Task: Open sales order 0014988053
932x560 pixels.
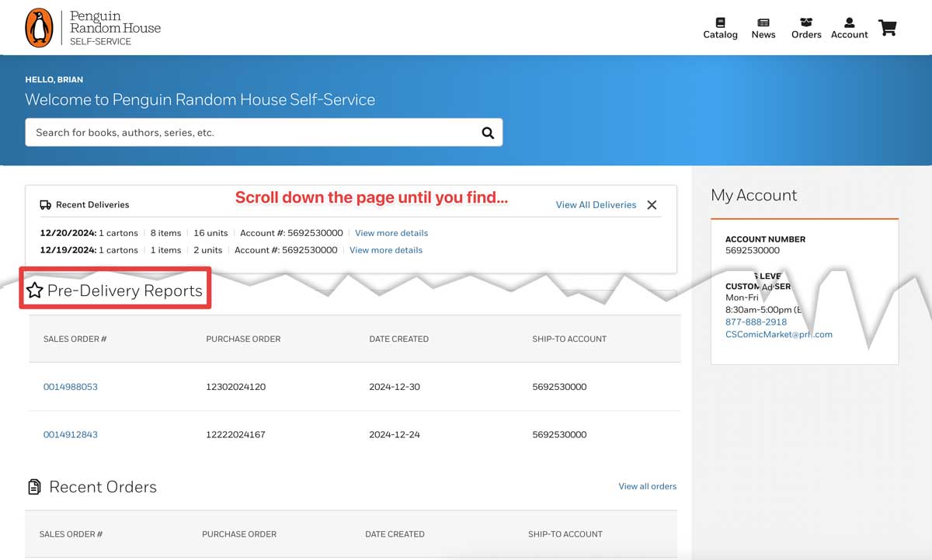Action: (71, 387)
